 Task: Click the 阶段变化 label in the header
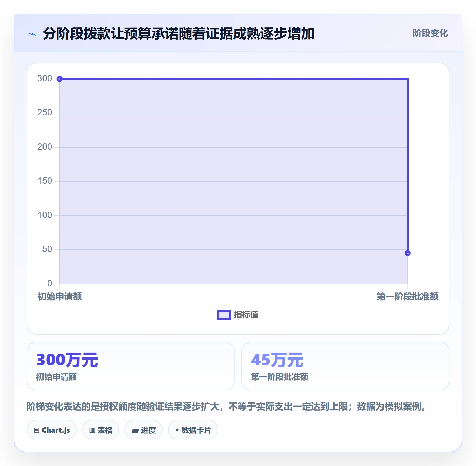(430, 33)
